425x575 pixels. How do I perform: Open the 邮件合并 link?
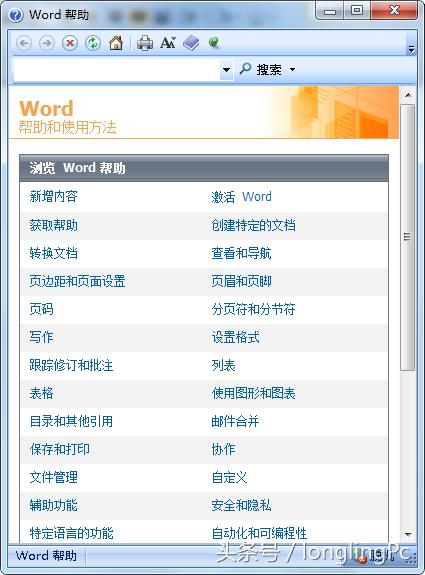(235, 421)
